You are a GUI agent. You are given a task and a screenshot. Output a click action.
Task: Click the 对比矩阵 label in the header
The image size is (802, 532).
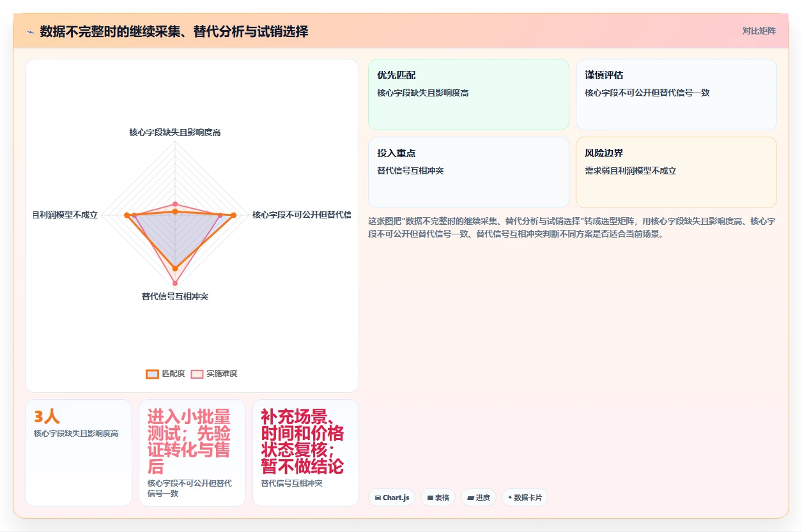759,31
